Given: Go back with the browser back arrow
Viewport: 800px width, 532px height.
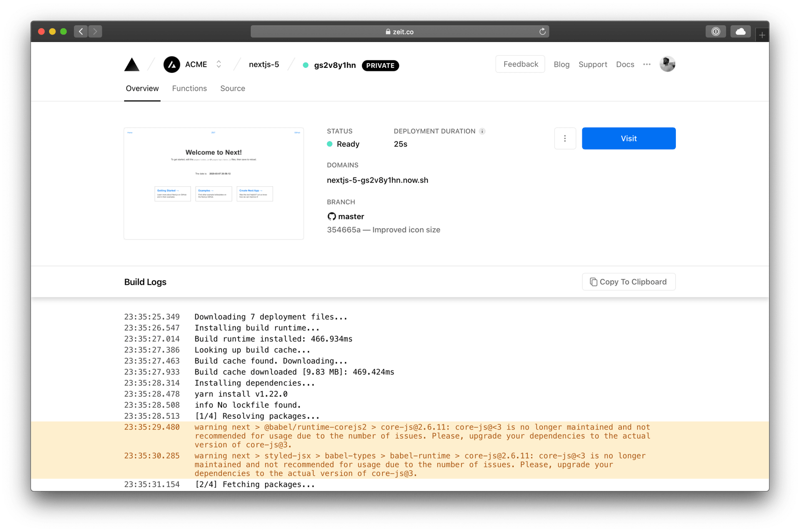Looking at the screenshot, I should click(81, 31).
